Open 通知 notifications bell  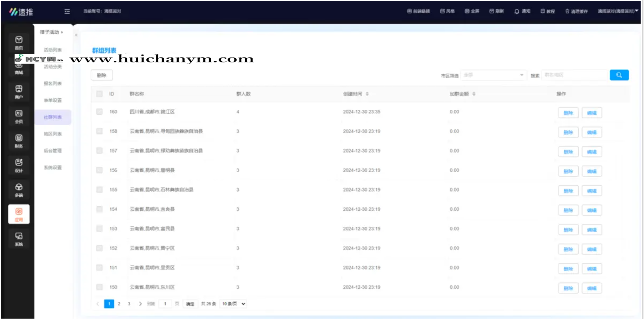pyautogui.click(x=522, y=11)
